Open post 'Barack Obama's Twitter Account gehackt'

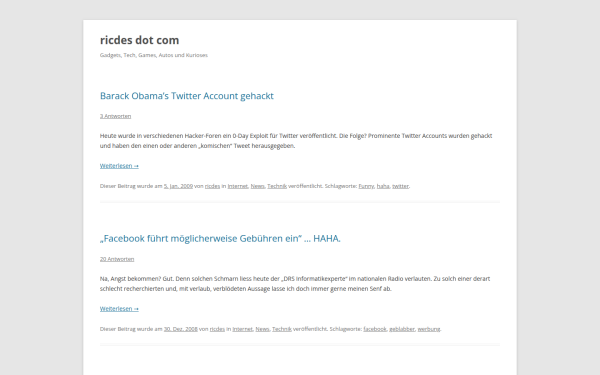[187, 96]
